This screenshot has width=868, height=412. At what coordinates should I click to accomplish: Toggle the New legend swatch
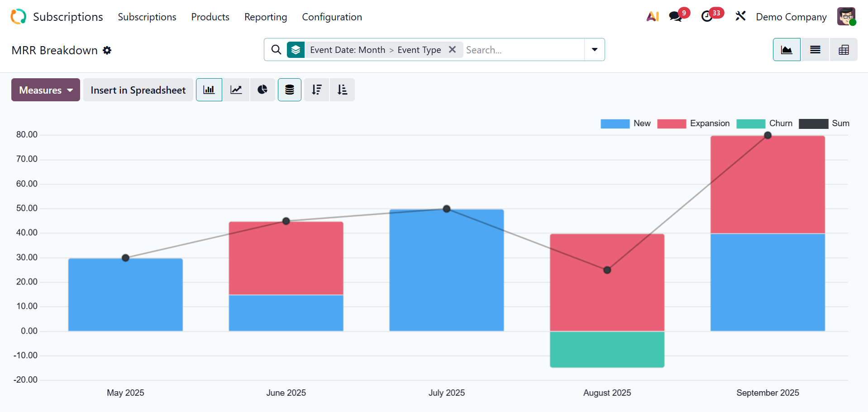click(x=615, y=123)
